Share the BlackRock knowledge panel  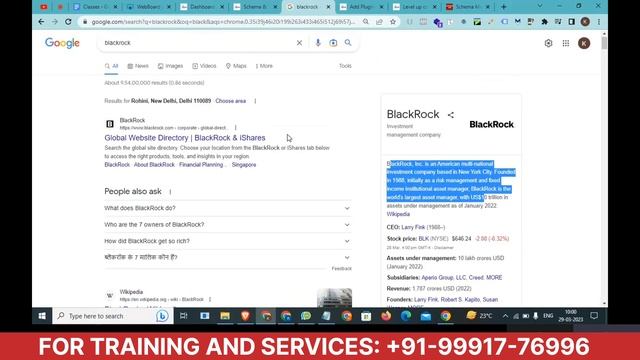pyautogui.click(x=451, y=115)
